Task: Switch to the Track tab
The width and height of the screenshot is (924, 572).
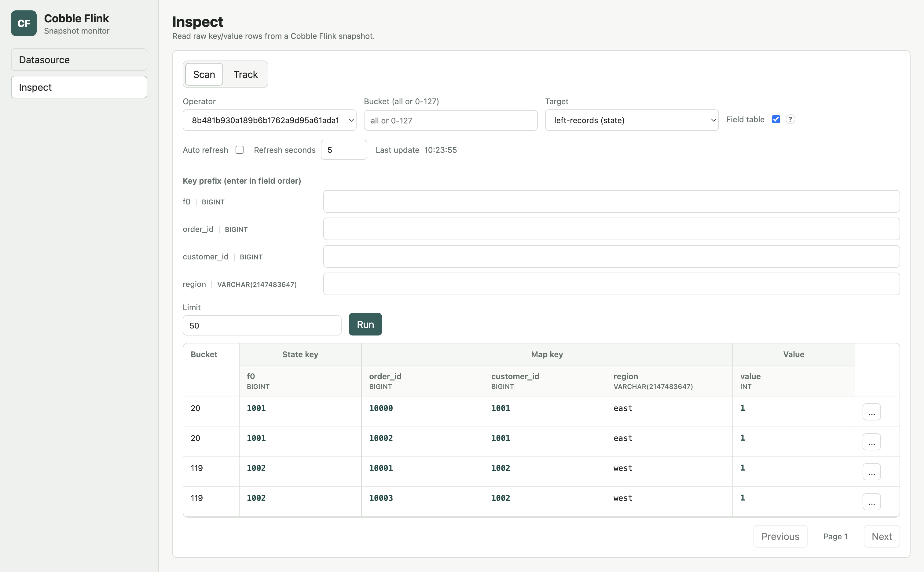Action: click(x=245, y=75)
